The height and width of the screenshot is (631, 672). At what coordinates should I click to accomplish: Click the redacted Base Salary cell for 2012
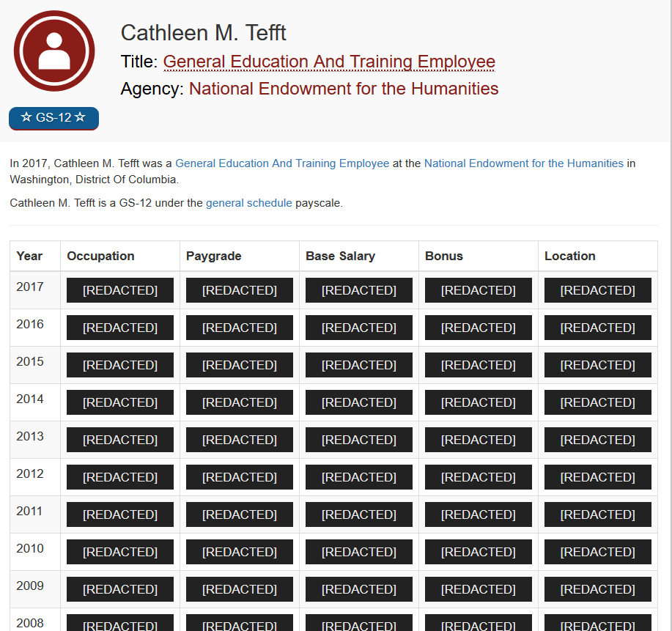coord(359,477)
